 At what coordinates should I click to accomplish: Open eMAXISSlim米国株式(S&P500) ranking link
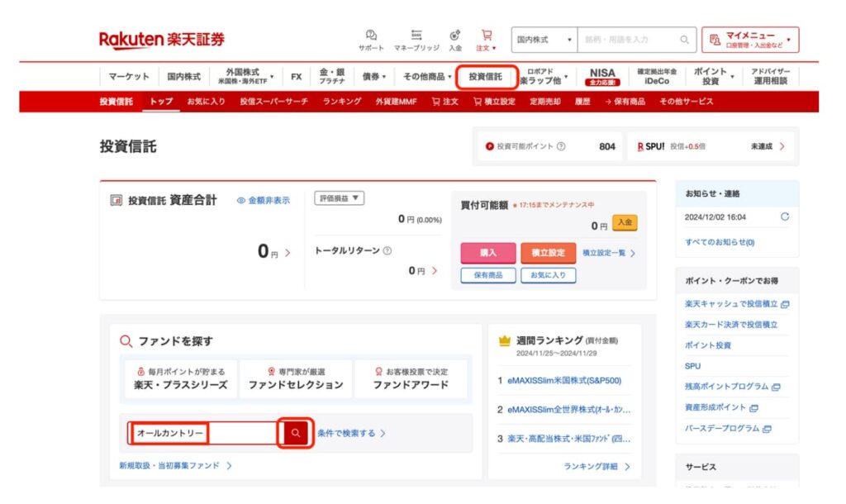pos(564,380)
